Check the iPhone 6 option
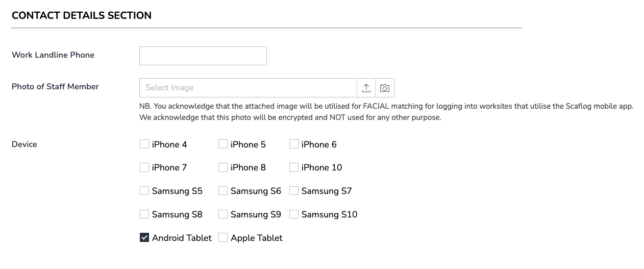This screenshot has height=269, width=644. click(294, 144)
